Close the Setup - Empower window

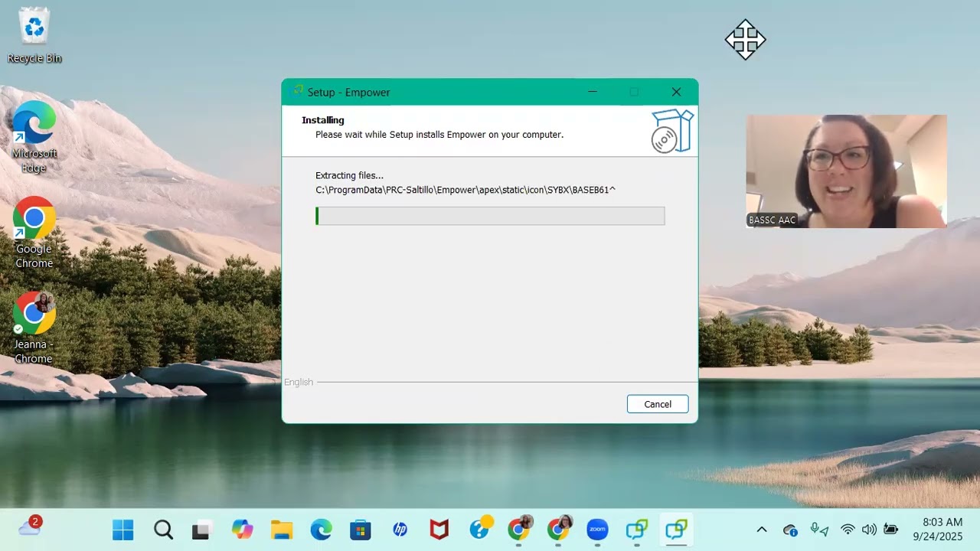(x=676, y=92)
